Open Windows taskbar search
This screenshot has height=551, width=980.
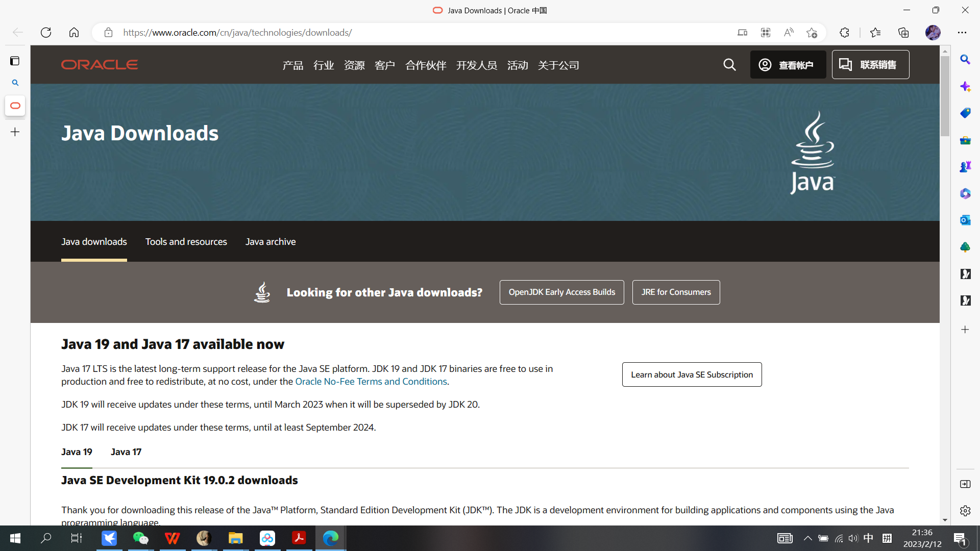tap(46, 538)
